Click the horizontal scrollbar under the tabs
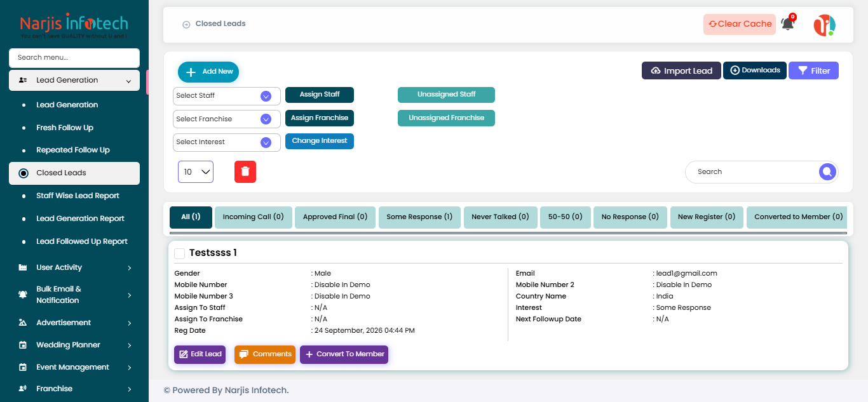This screenshot has width=868, height=402. click(x=508, y=233)
